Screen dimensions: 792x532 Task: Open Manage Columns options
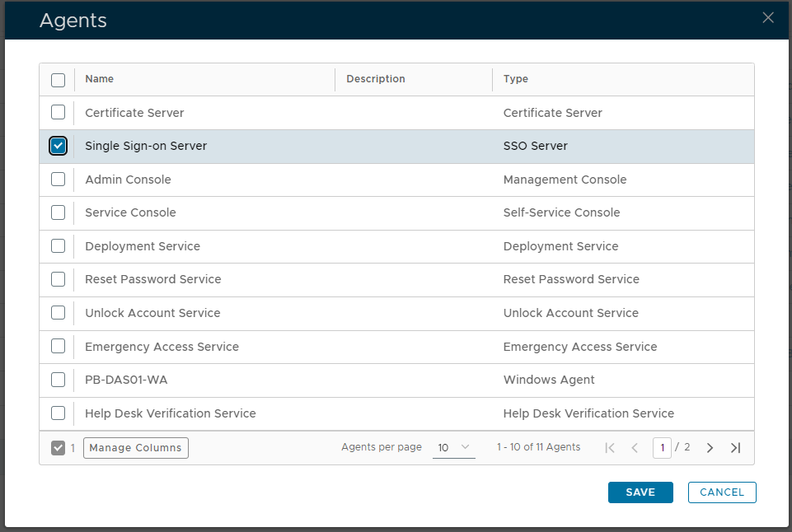click(136, 448)
